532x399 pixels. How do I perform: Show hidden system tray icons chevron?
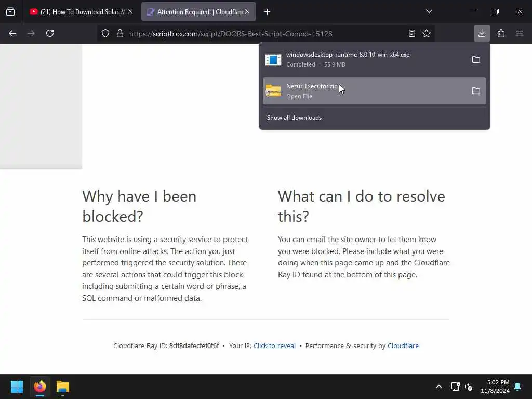[438, 387]
